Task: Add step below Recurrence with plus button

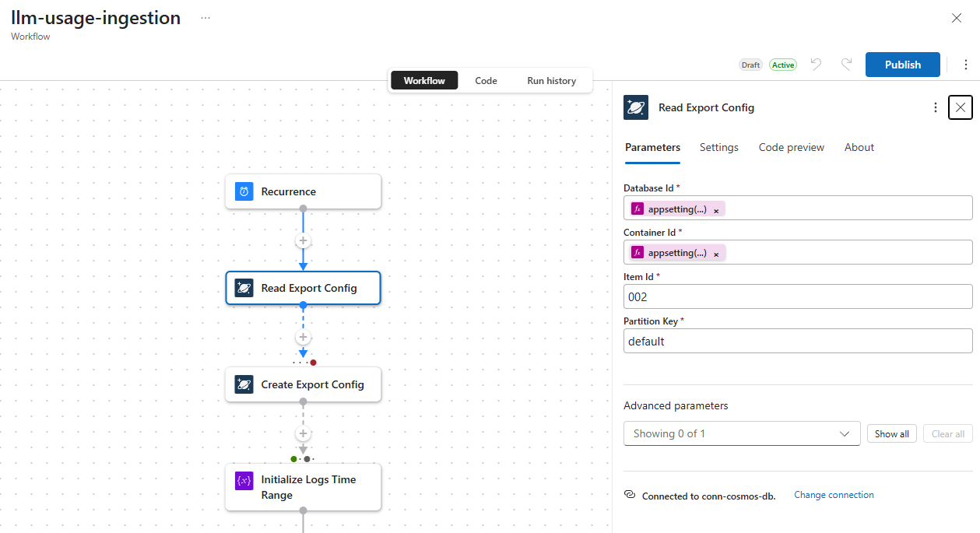Action: pyautogui.click(x=304, y=240)
